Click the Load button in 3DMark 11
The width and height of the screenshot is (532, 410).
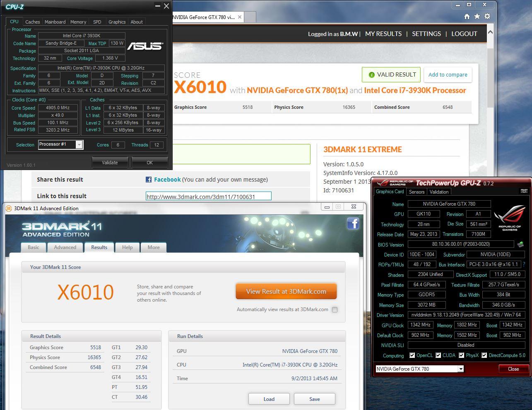click(269, 399)
